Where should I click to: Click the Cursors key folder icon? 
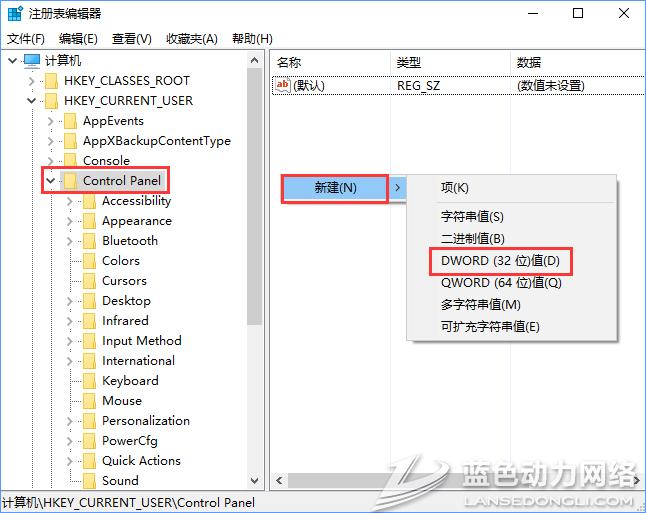(x=89, y=281)
